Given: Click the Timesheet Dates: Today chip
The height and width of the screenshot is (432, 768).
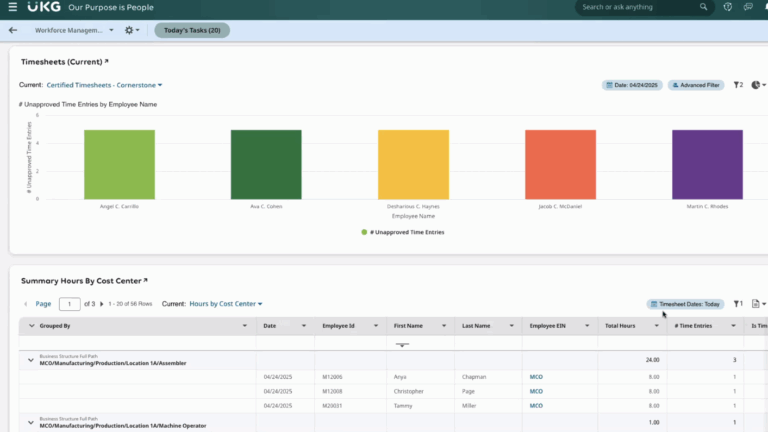Looking at the screenshot, I should coord(686,304).
